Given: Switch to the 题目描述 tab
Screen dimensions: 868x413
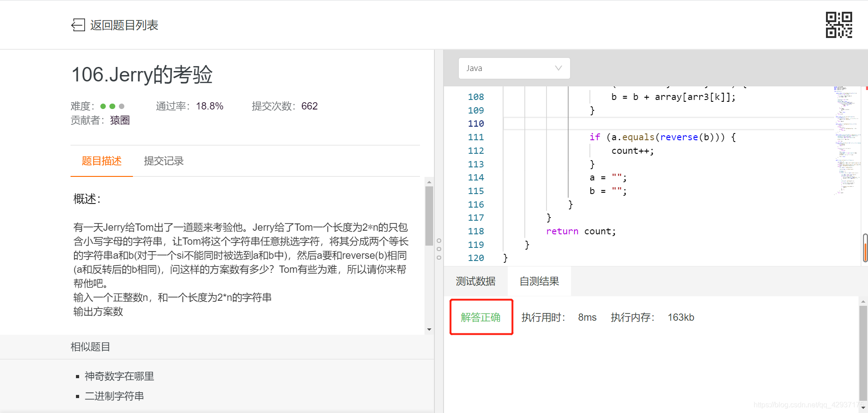Looking at the screenshot, I should pos(102,161).
